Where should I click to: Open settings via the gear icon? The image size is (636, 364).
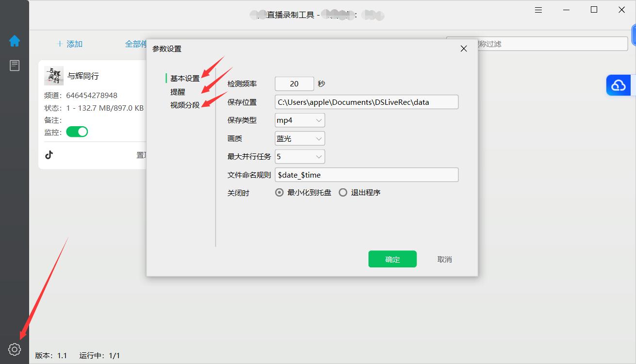[15, 349]
